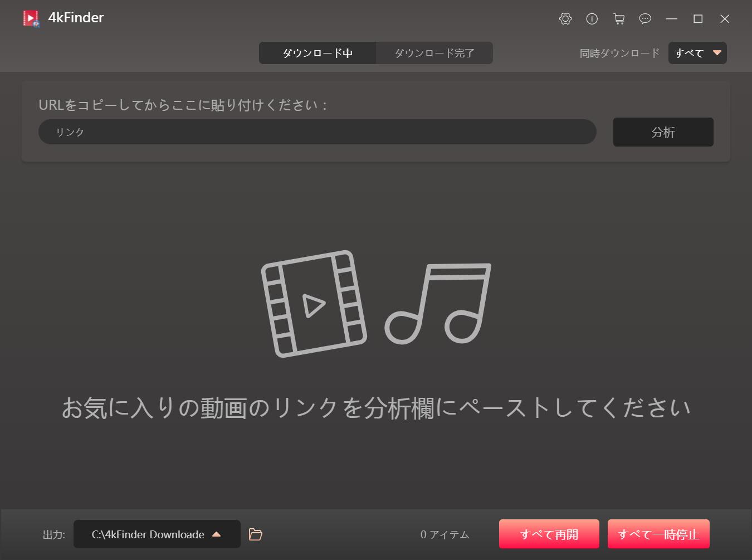Click the film strip placeholder icon

tap(314, 304)
